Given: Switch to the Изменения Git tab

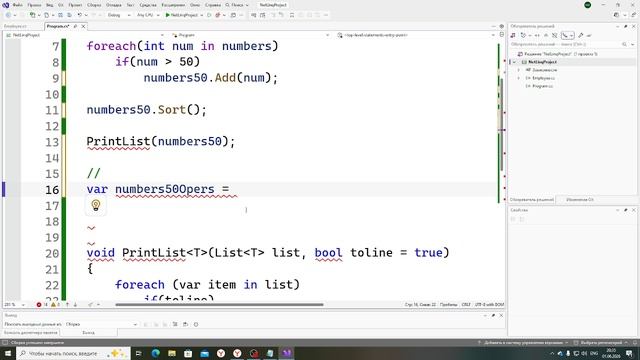Looking at the screenshot, I should point(580,200).
